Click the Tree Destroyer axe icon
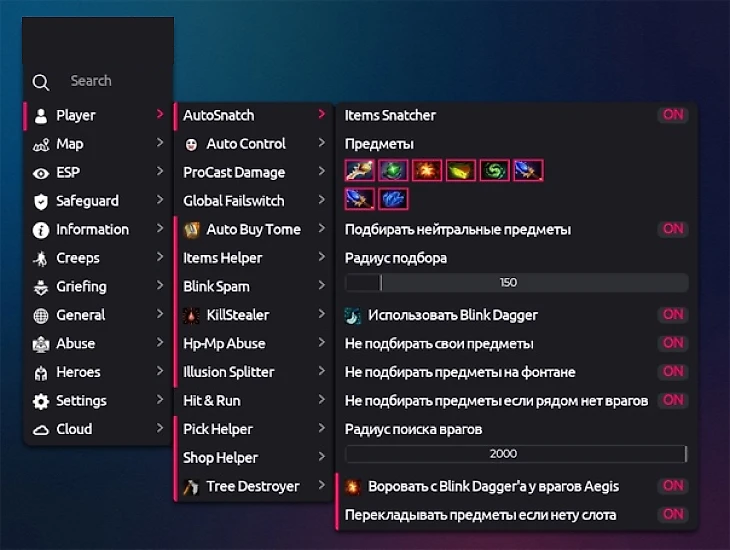730x550 pixels. pos(191,487)
